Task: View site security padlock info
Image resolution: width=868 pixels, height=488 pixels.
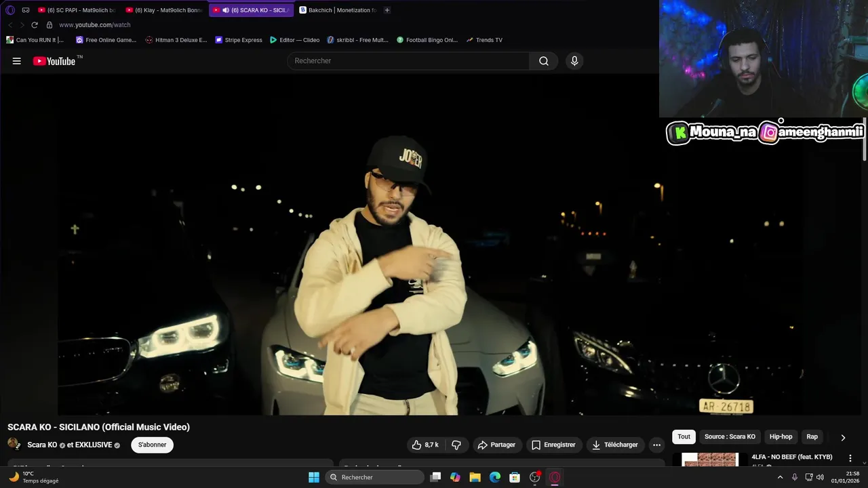Action: 50,25
